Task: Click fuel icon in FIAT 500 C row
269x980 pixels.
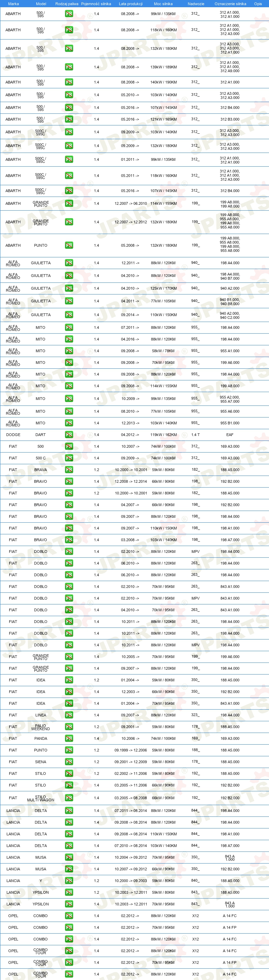Action: pyautogui.click(x=69, y=458)
